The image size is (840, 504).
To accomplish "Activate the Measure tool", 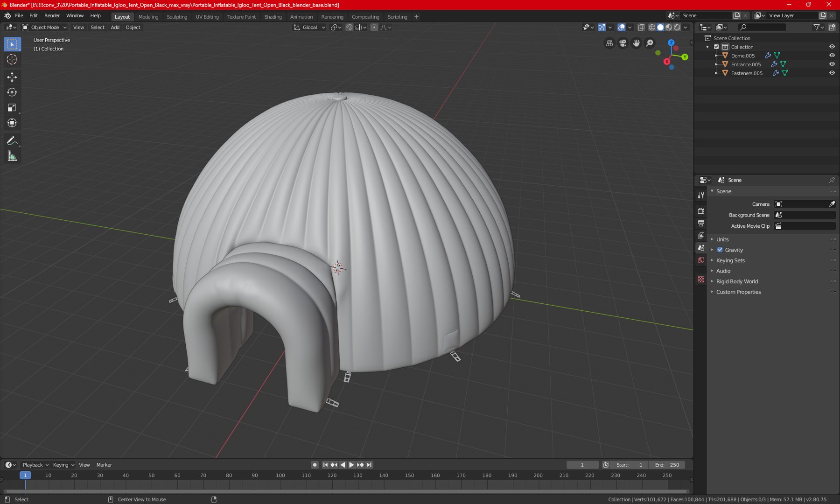I will pyautogui.click(x=12, y=156).
